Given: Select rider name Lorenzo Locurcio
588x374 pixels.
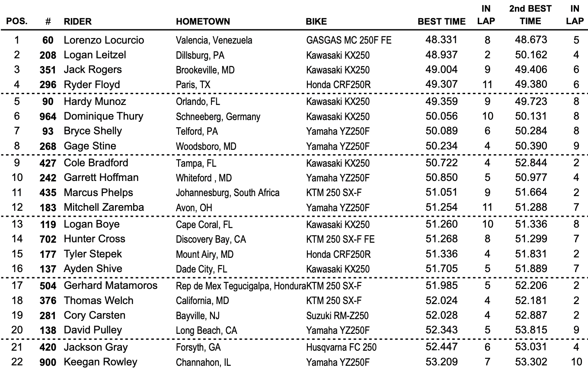Looking at the screenshot, I should [x=104, y=40].
